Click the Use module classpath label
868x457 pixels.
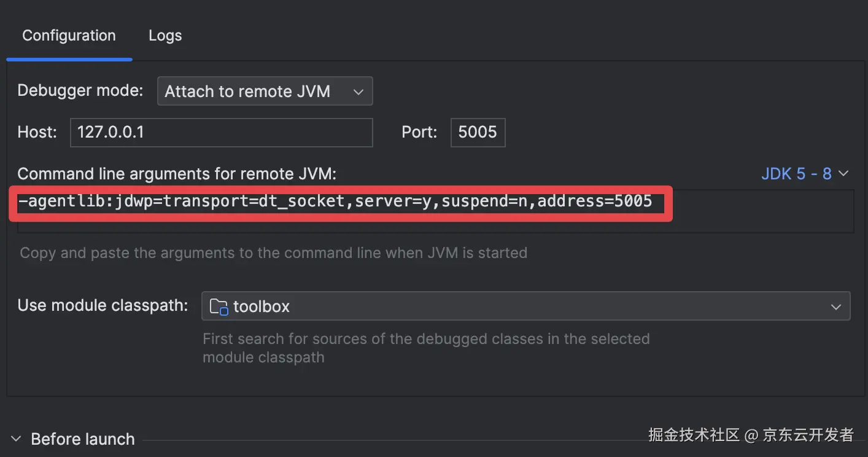[x=103, y=305]
